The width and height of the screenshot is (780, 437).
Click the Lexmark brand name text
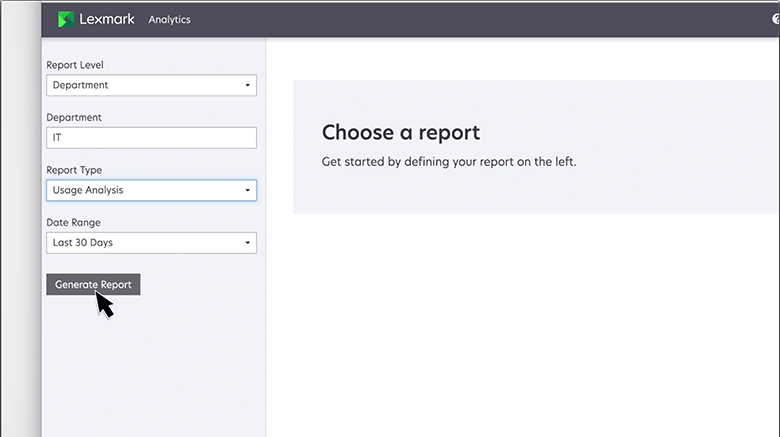click(106, 19)
